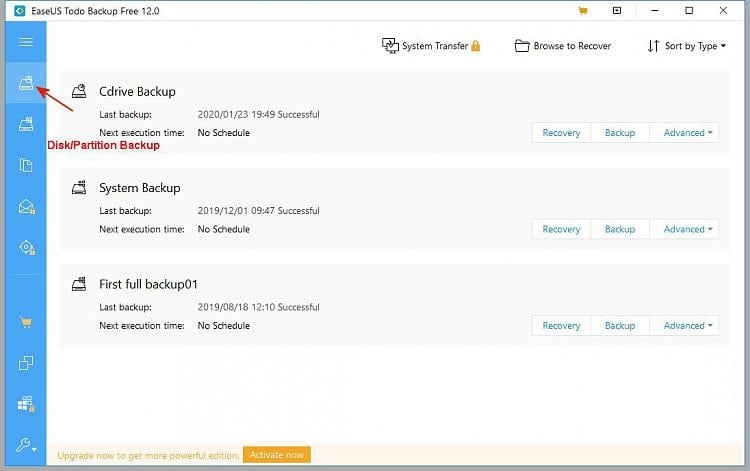Viewport: 750px width, 471px height.
Task: Click '2019/12/01 09:47 Successful' text
Action: tap(258, 210)
